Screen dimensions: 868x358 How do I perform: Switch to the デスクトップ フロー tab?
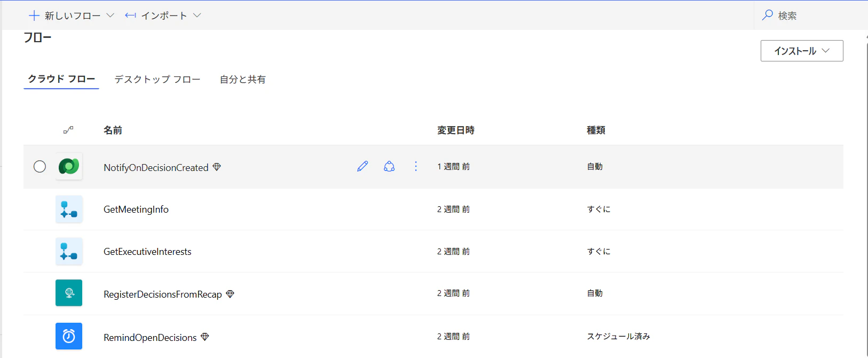[x=157, y=79]
